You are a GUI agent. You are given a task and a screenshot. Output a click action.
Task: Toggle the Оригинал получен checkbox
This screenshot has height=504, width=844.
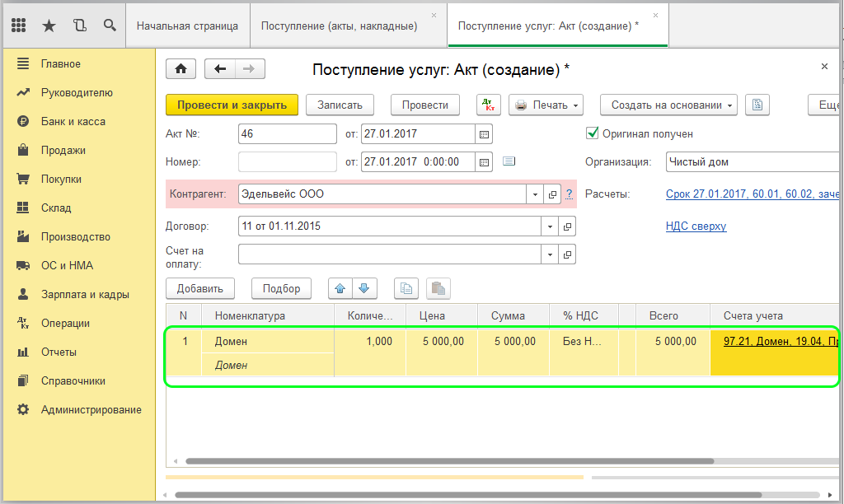click(x=592, y=133)
